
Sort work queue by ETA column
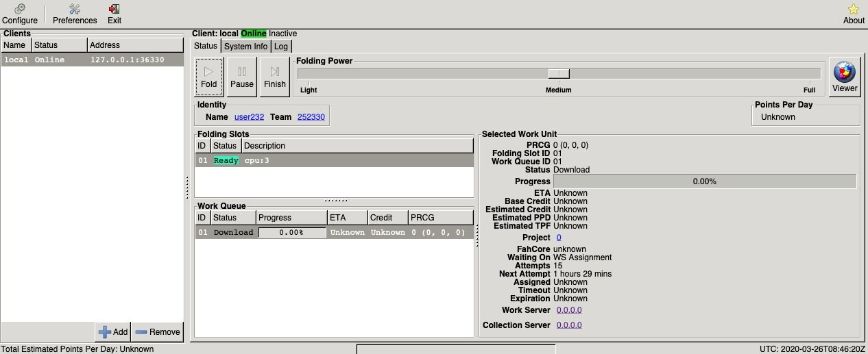(347, 218)
